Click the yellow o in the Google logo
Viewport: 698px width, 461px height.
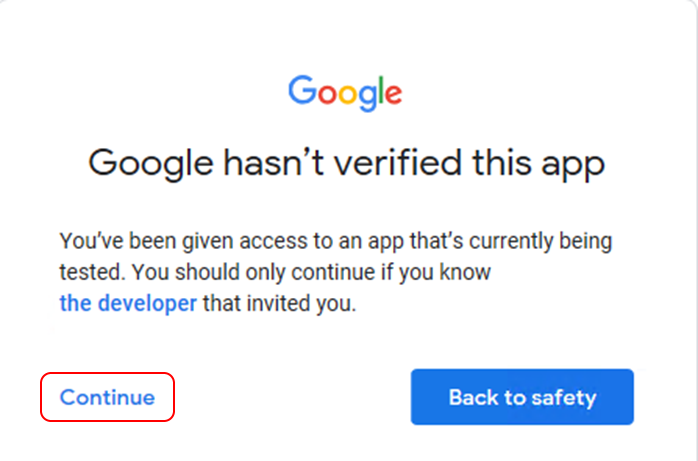(x=348, y=94)
